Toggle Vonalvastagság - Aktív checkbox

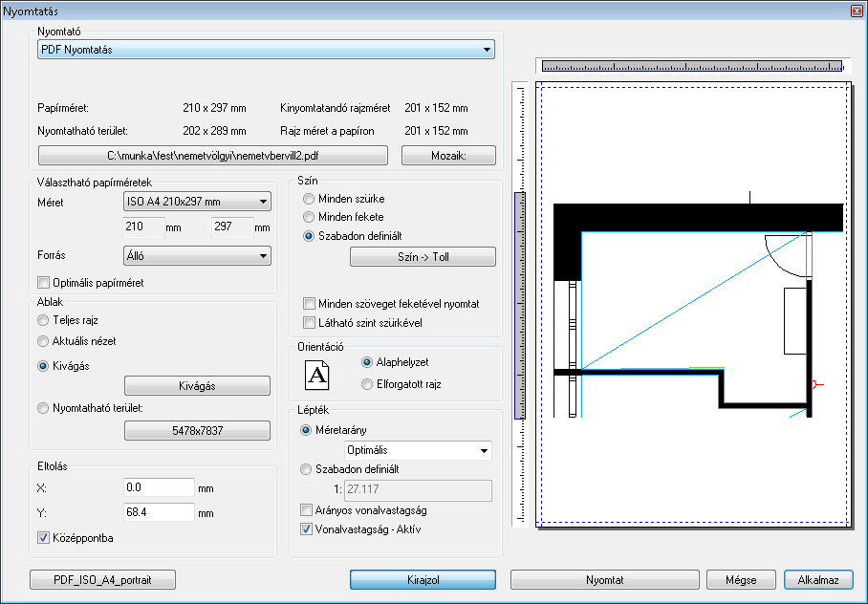[x=307, y=528]
